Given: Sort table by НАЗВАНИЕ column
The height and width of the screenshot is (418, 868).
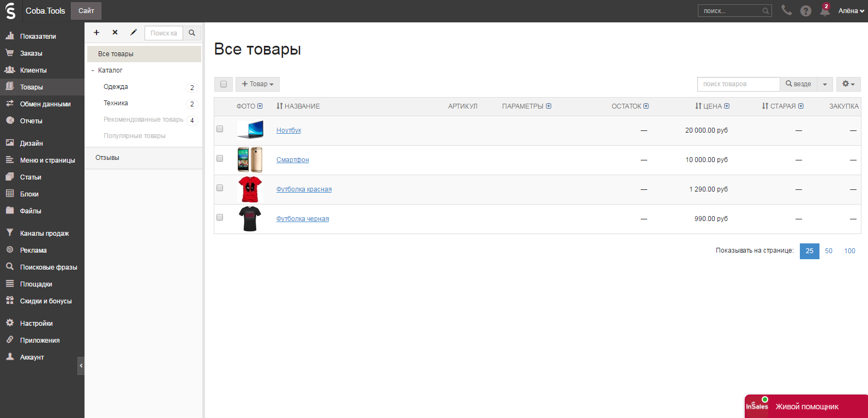Looking at the screenshot, I should pyautogui.click(x=298, y=106).
